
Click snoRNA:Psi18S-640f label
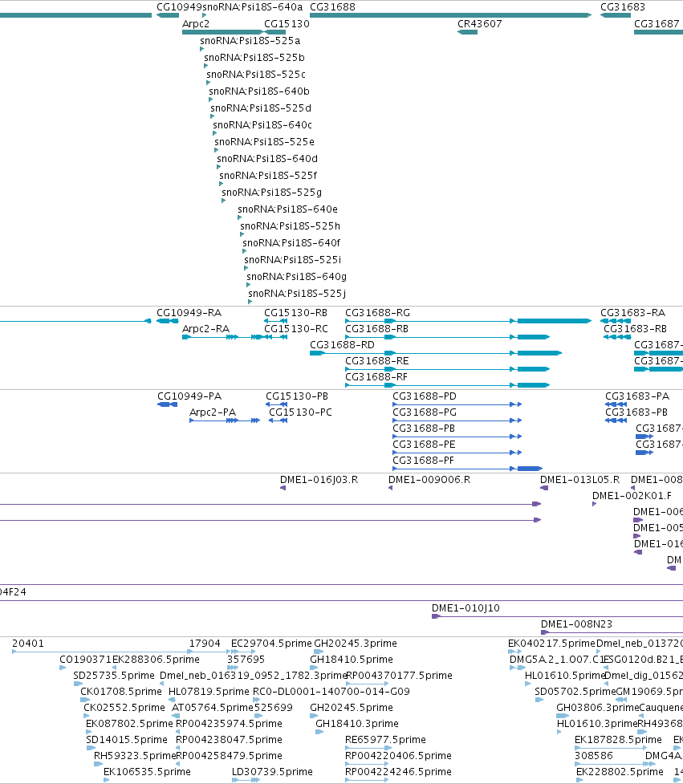[291, 243]
